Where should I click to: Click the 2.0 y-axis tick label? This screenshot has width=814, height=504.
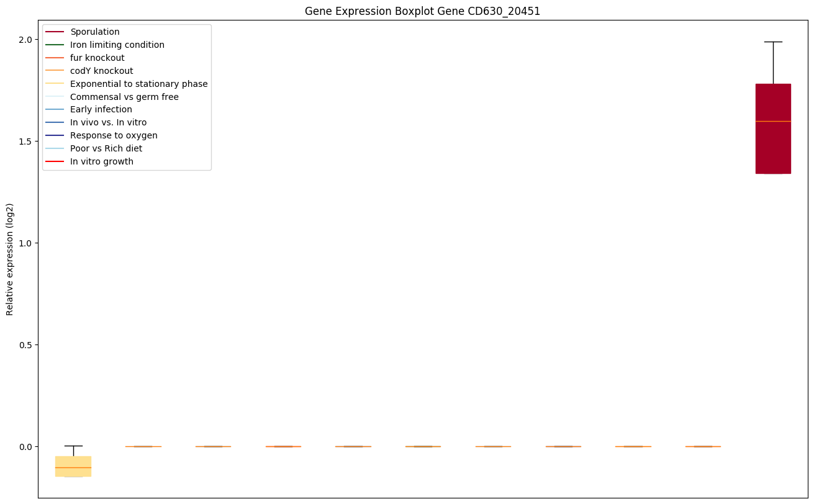tap(25, 40)
